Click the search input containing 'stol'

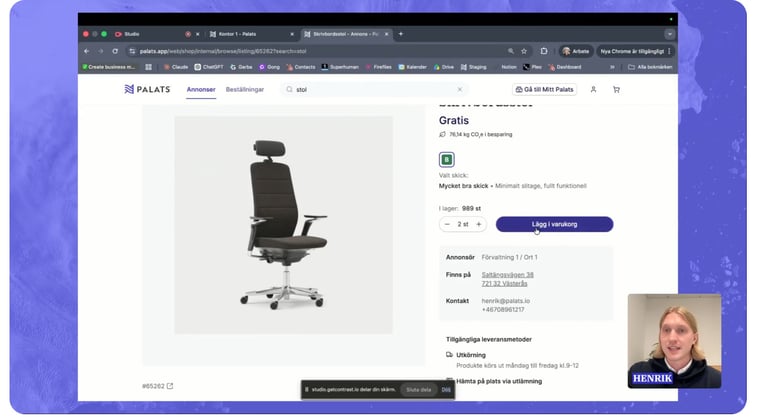click(x=373, y=90)
